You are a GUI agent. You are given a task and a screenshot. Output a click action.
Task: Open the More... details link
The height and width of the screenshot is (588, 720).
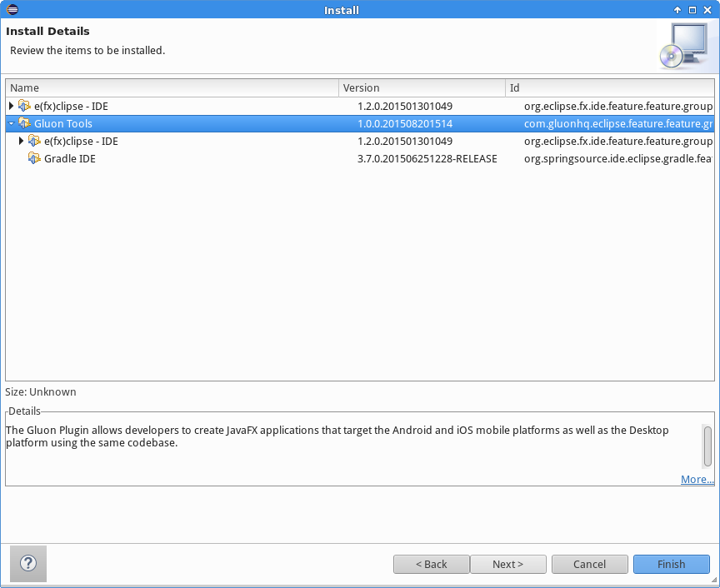pos(697,479)
